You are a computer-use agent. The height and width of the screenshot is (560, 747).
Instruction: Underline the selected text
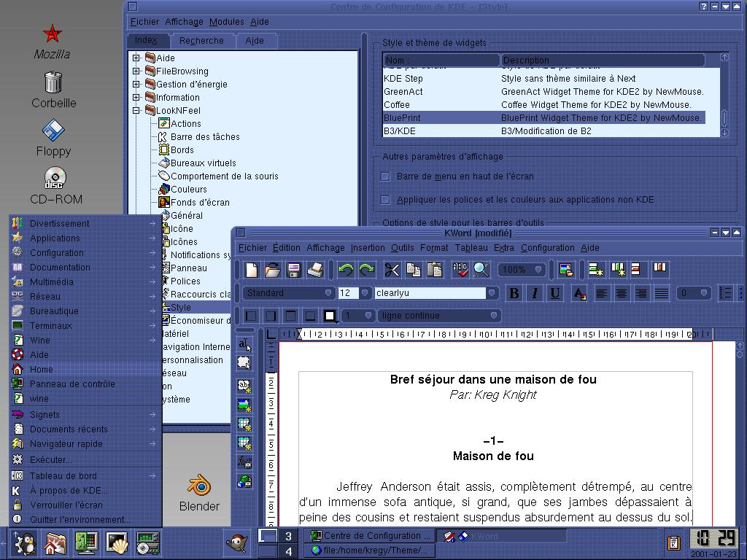click(x=555, y=293)
